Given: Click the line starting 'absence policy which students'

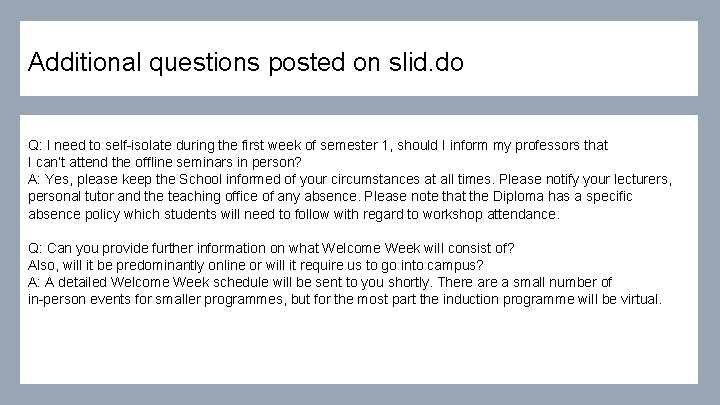Looking at the screenshot, I should [x=294, y=214].
